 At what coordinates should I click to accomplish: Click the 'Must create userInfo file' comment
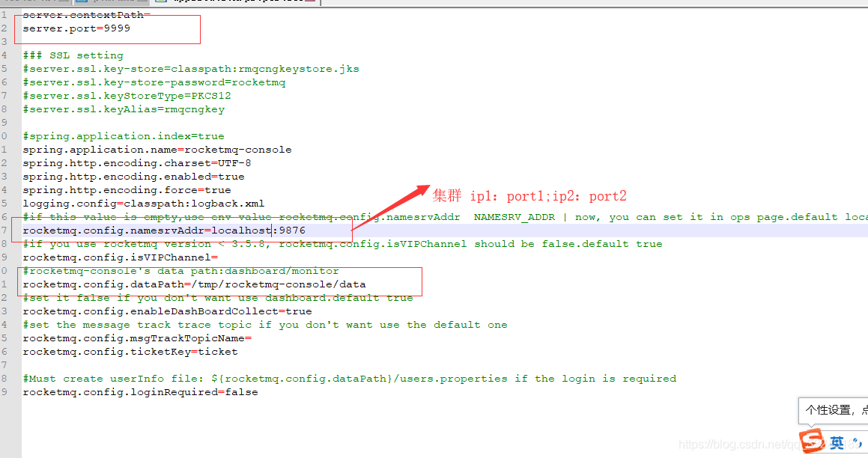click(349, 379)
